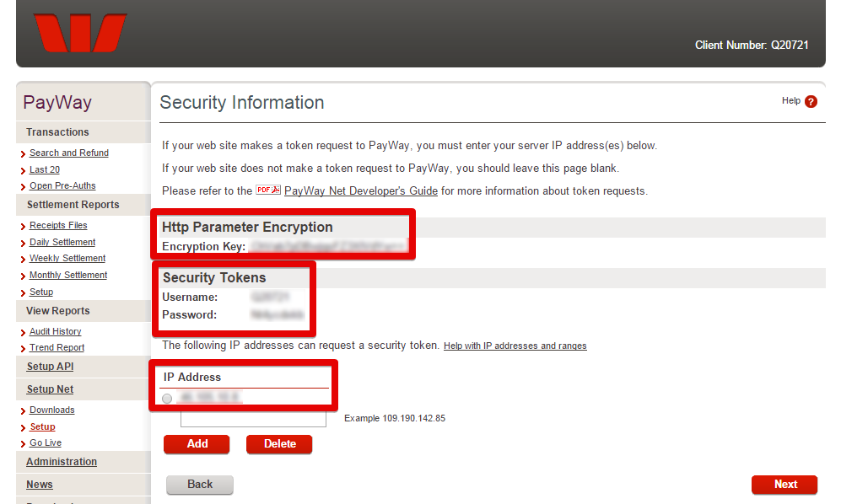Image resolution: width=841 pixels, height=504 pixels.
Task: Click the arrow icon beside Receipts Files
Action: [x=23, y=227]
